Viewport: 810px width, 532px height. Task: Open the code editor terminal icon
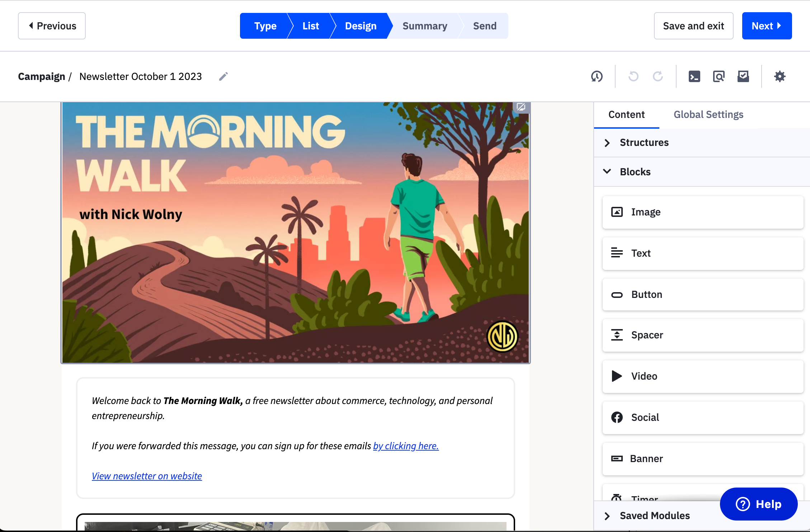tap(694, 76)
